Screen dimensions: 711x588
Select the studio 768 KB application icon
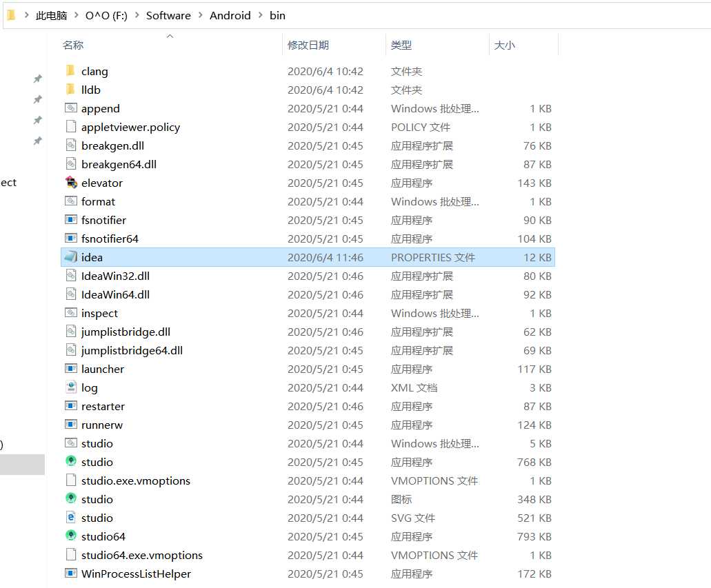tap(71, 461)
